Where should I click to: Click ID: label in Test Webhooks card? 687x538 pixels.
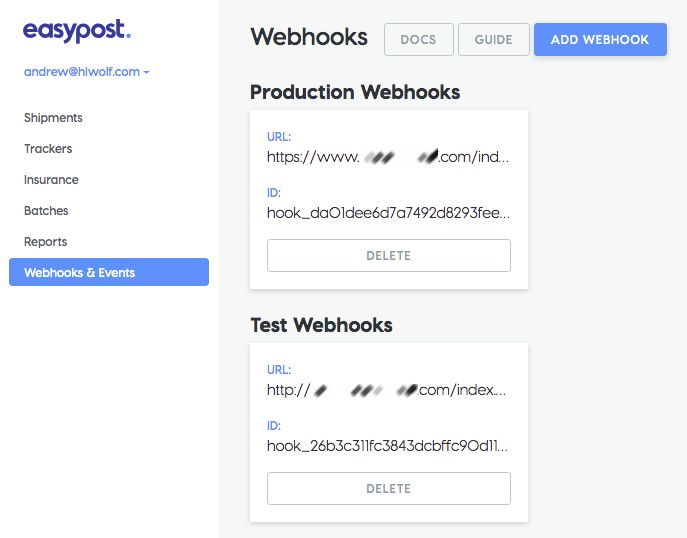click(x=274, y=426)
